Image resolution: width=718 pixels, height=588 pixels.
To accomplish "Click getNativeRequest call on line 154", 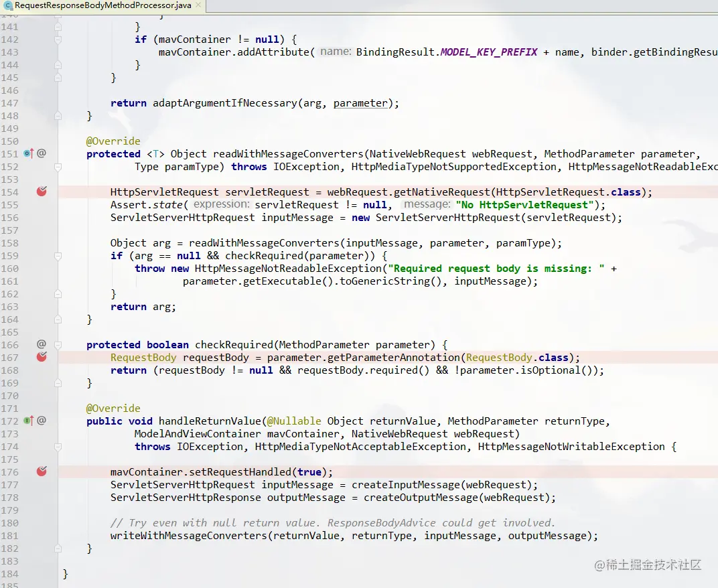I will pos(441,192).
